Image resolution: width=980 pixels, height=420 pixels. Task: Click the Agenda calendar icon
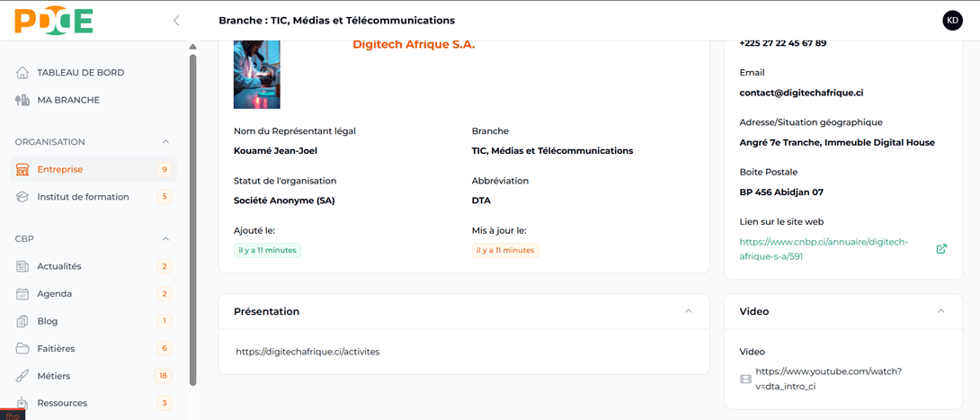tap(22, 294)
